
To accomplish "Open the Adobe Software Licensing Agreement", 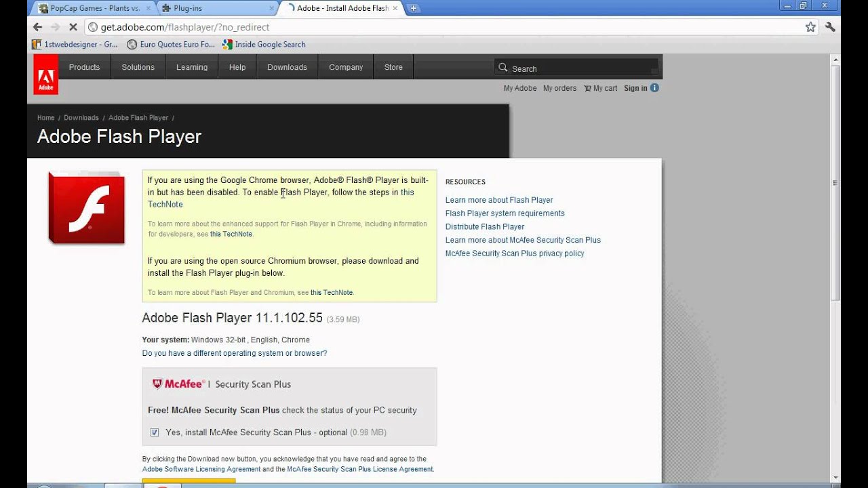I will pos(201,469).
